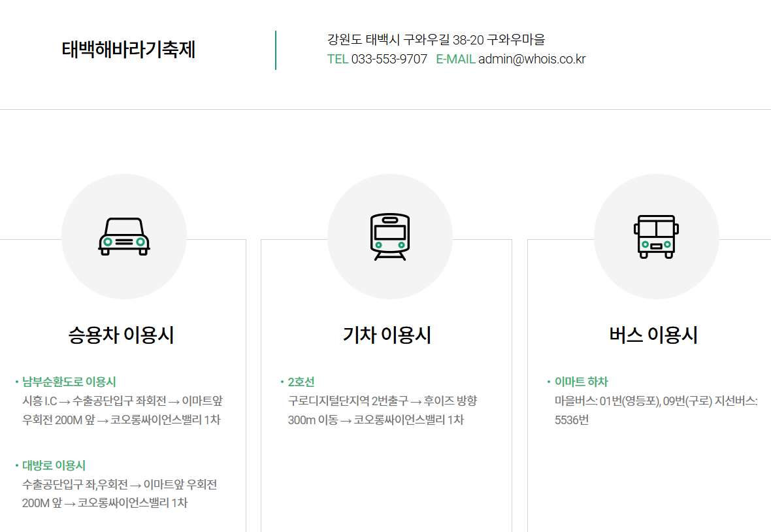
Task: Select the train icon above 기차 이용시
Action: point(390,235)
